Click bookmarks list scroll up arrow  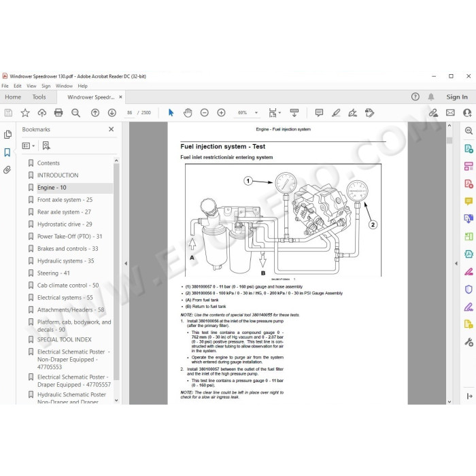tap(116, 160)
